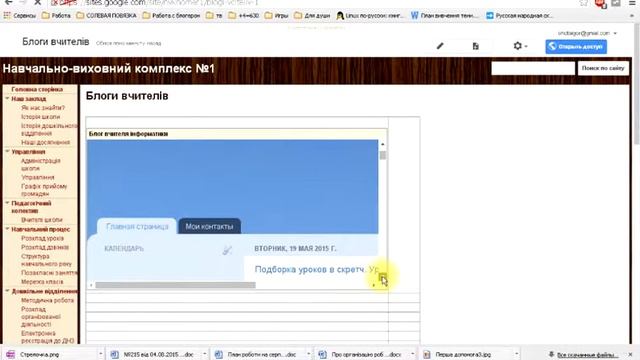Screen dimensions: 640x360
Task: Click the blue Открыть доступ button
Action: click(576, 47)
